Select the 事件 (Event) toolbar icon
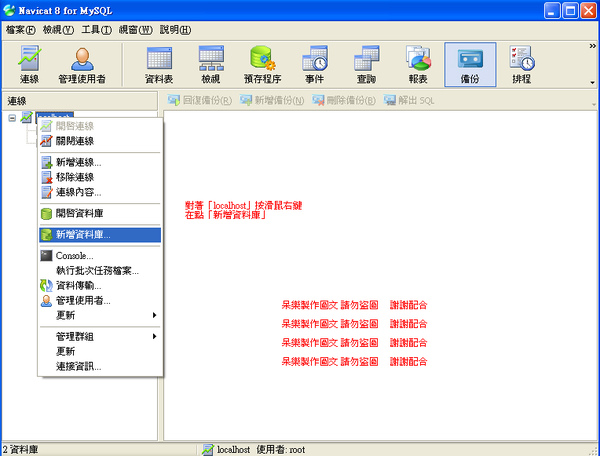600x456 pixels. pos(315,64)
